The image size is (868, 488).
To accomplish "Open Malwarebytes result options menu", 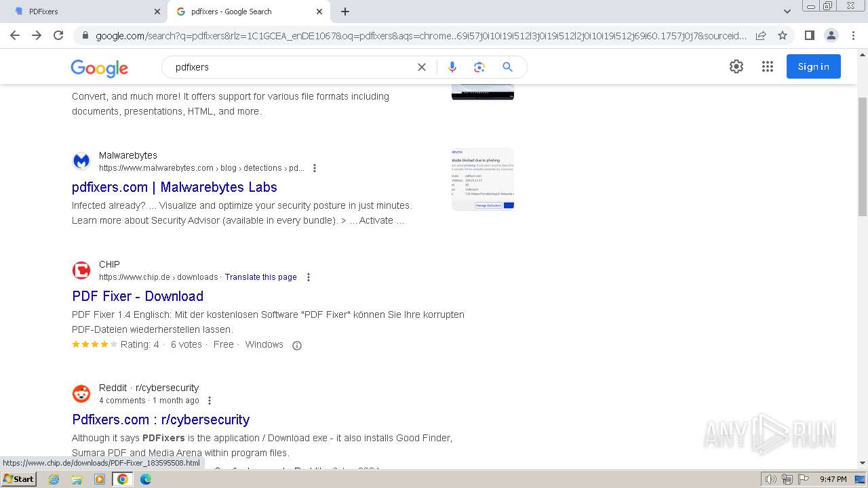I will (315, 168).
